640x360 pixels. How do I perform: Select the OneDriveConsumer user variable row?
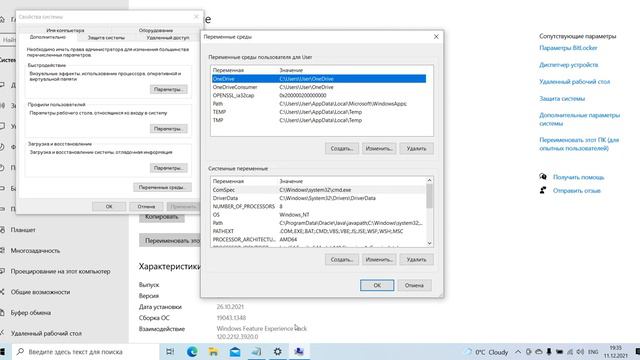pos(319,87)
